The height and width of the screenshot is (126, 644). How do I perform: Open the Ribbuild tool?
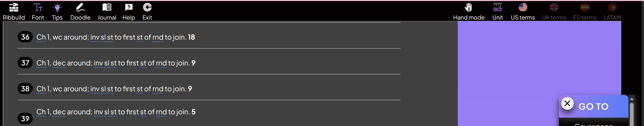click(14, 11)
